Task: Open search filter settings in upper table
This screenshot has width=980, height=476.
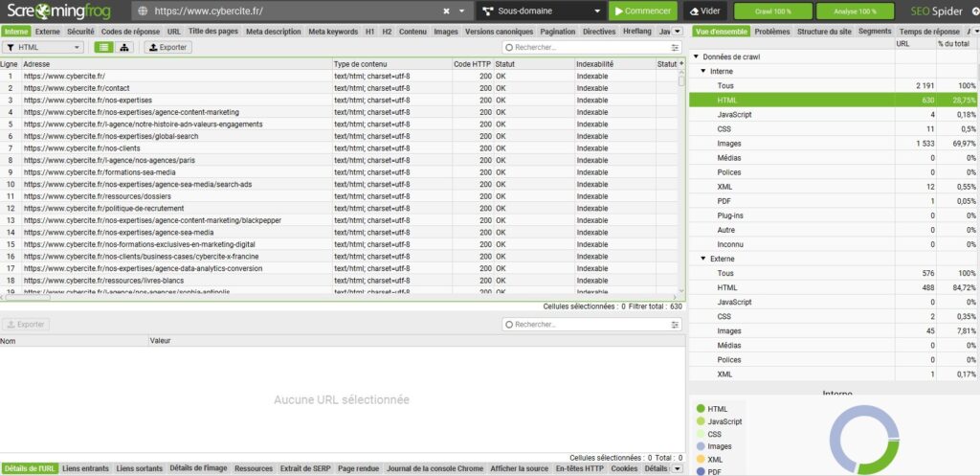Action: tap(675, 48)
